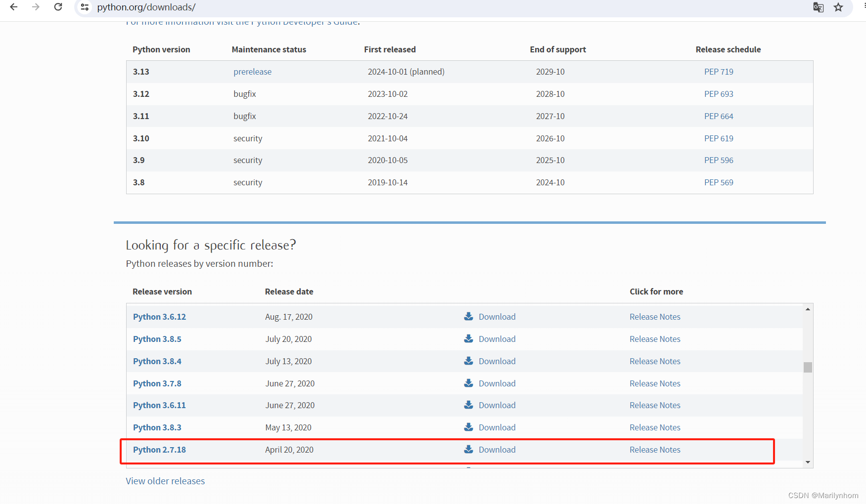
Task: Open the Python 3.8.5 release page
Action: pyautogui.click(x=157, y=339)
